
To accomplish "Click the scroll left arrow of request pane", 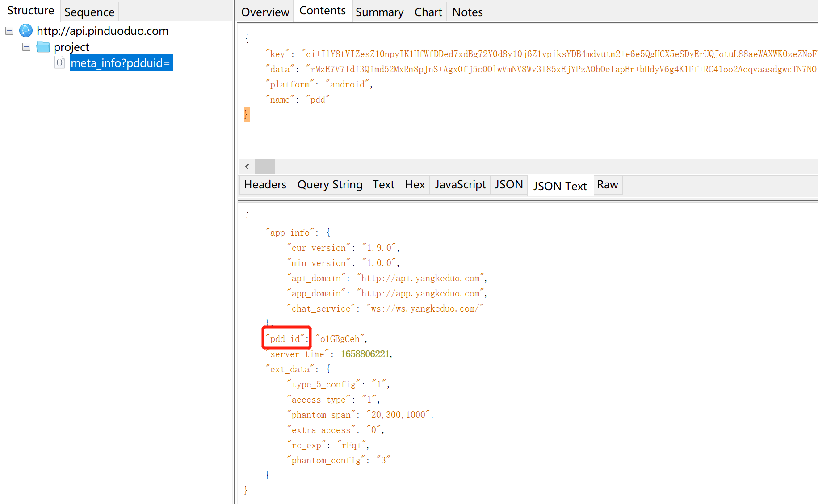I will pos(247,167).
